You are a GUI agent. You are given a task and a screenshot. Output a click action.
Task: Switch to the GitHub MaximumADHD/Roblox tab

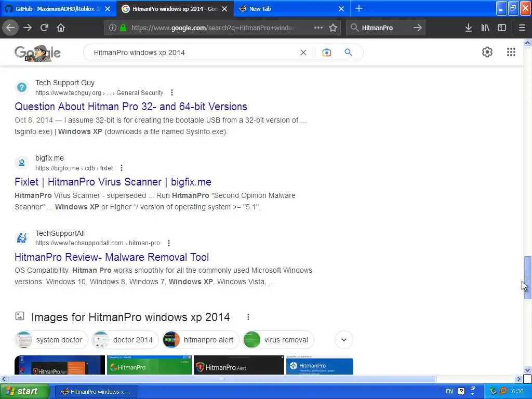point(58,9)
